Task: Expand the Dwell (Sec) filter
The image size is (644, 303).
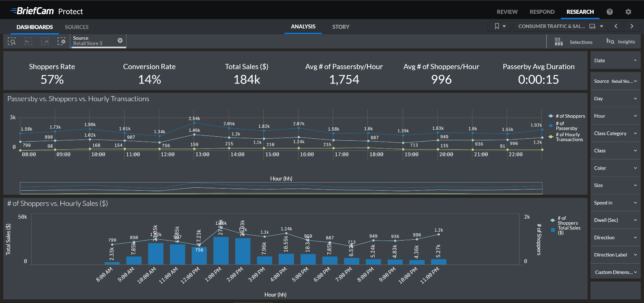Action: pos(615,220)
